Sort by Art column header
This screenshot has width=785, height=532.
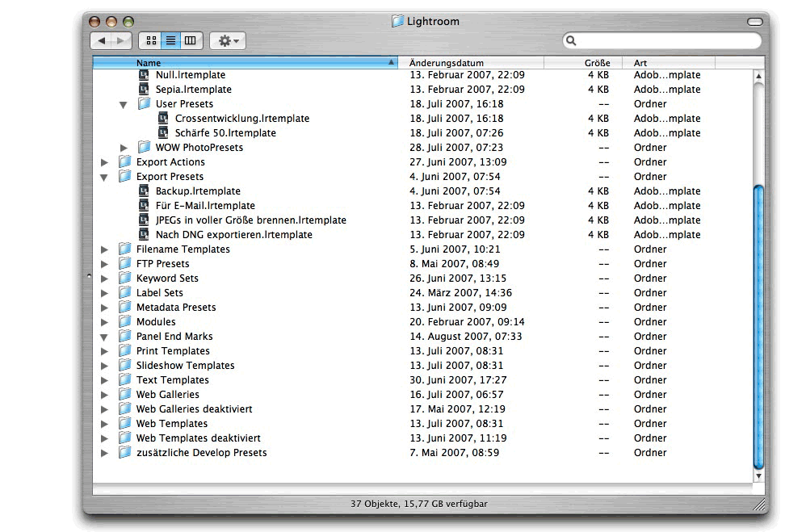coord(669,62)
